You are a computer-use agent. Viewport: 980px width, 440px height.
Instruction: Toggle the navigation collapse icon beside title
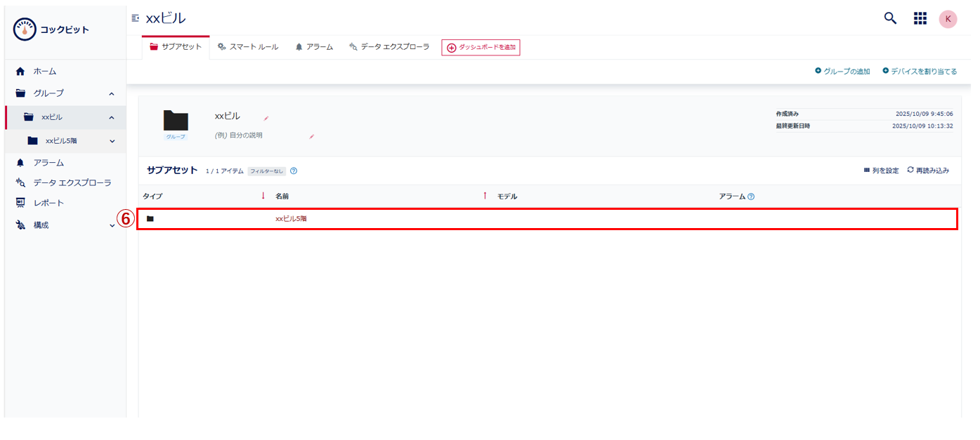[x=135, y=18]
